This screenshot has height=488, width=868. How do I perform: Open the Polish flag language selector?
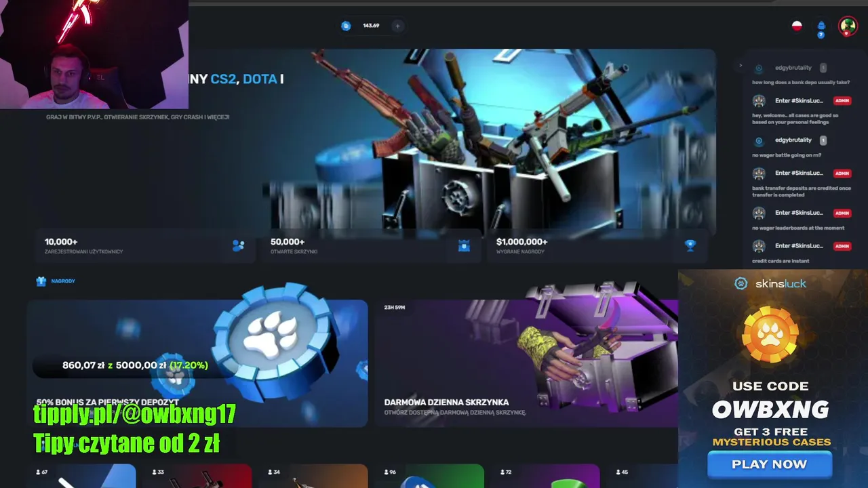797,26
